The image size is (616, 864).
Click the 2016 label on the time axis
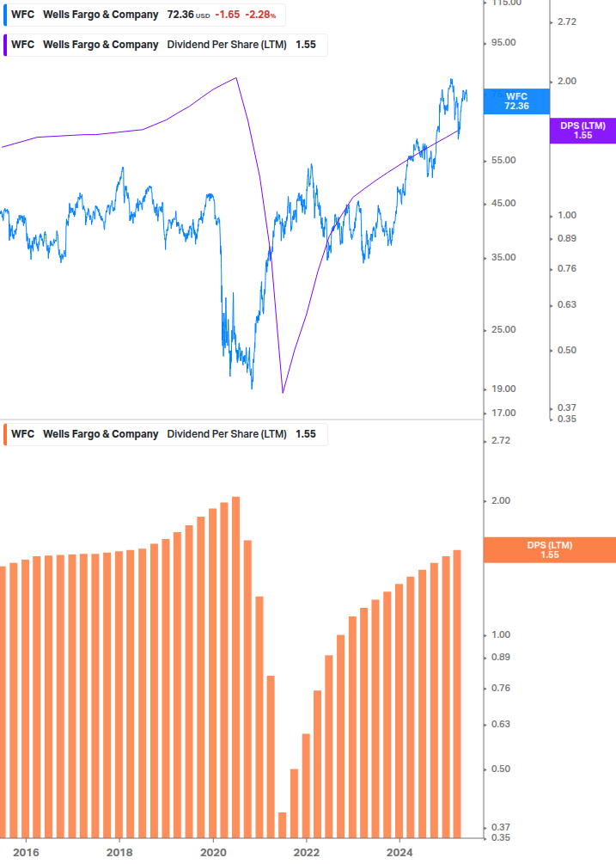coord(26,853)
